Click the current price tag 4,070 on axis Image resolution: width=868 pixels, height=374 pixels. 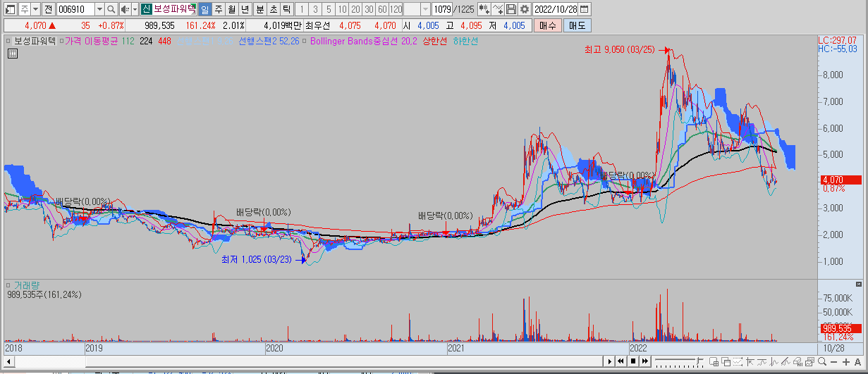(x=841, y=180)
